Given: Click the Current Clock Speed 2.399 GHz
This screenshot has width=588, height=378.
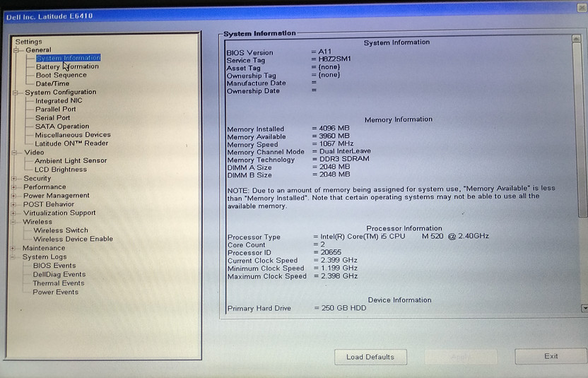Looking at the screenshot, I should 339,260.
